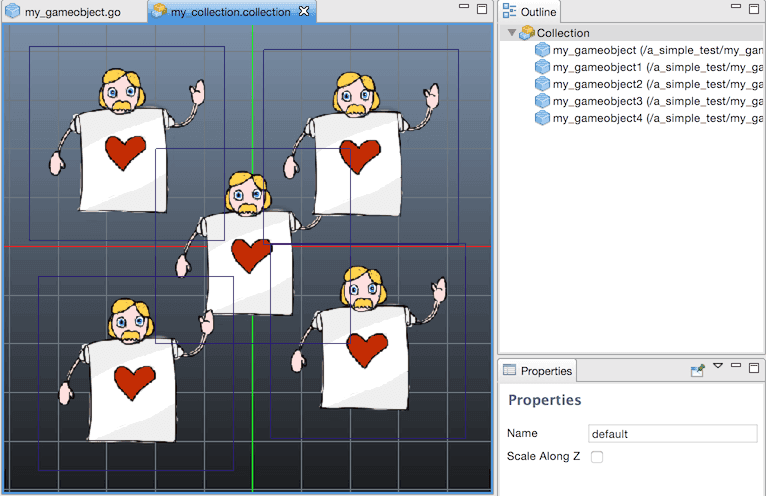Viewport: 766px width, 496px height.
Task: Collapse the Collection tree node
Action: 512,33
